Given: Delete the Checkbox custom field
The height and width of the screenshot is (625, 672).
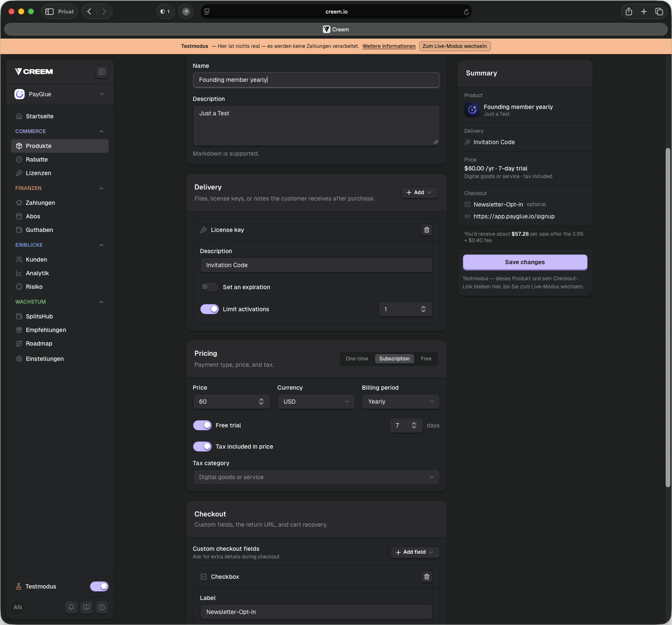Looking at the screenshot, I should click(427, 577).
